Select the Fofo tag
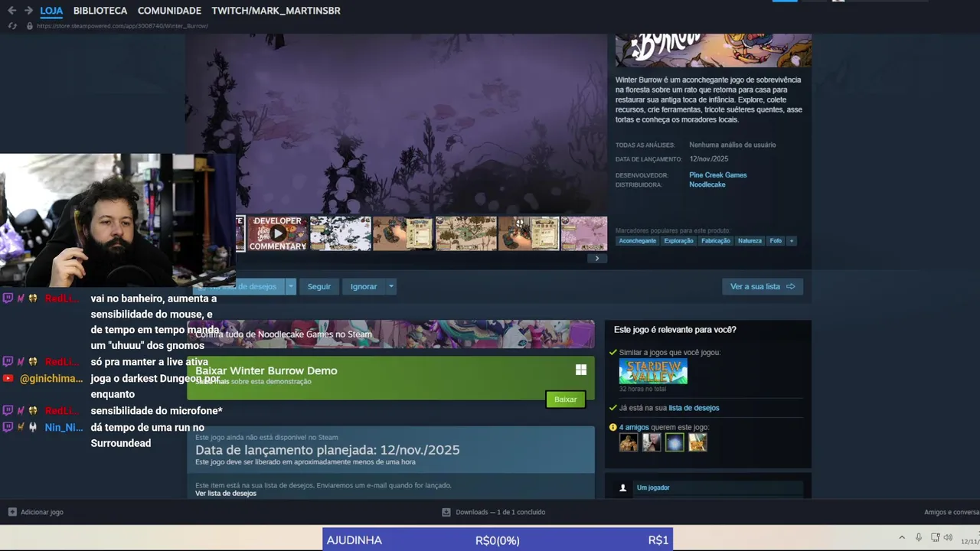Screen dimensions: 980x551 point(776,240)
